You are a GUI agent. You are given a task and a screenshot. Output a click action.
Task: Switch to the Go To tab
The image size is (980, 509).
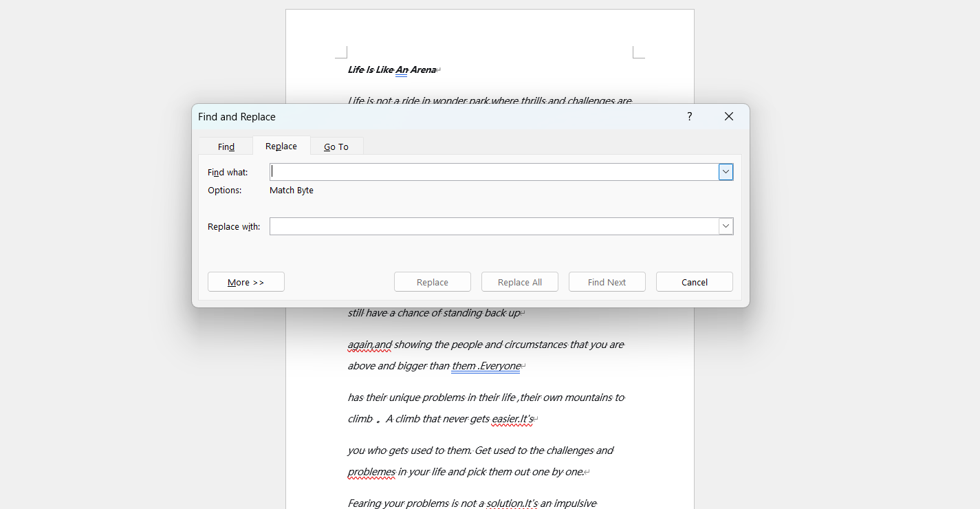(336, 146)
